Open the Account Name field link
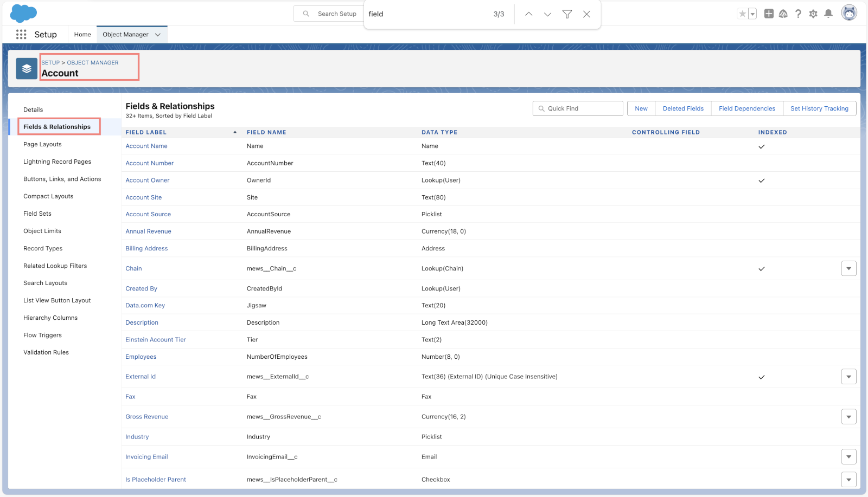 (x=146, y=146)
